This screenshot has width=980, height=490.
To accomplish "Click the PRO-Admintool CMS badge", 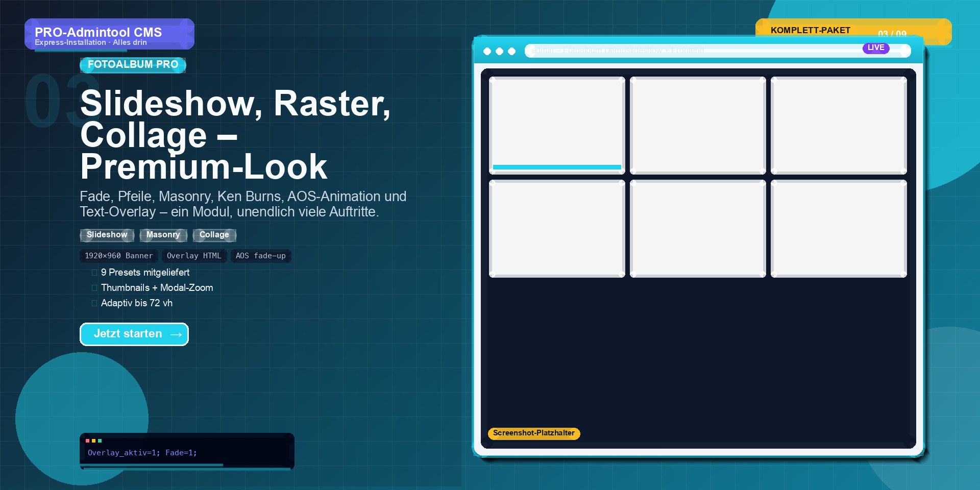I will click(x=109, y=34).
